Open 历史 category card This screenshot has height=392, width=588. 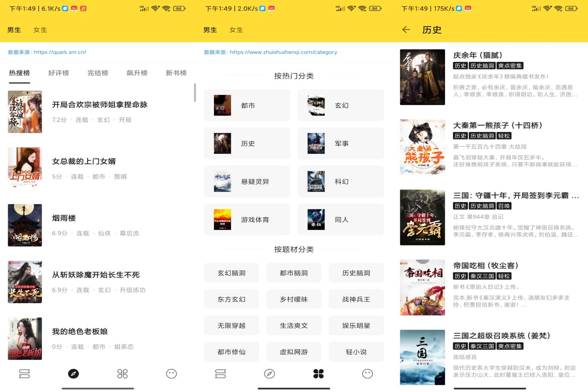coord(247,143)
